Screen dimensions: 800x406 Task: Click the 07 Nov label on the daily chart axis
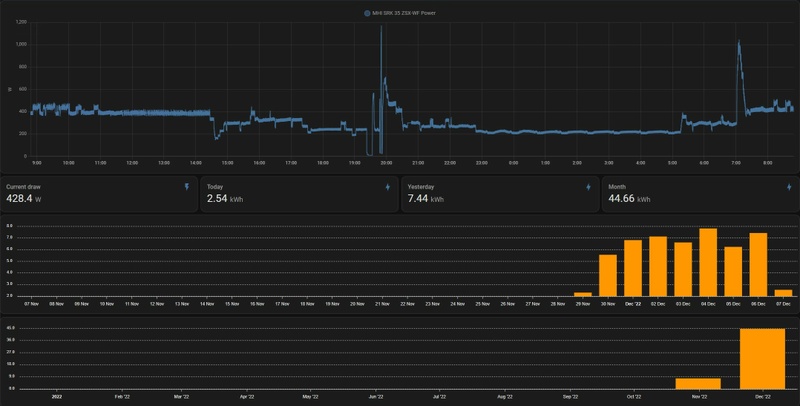click(x=32, y=304)
